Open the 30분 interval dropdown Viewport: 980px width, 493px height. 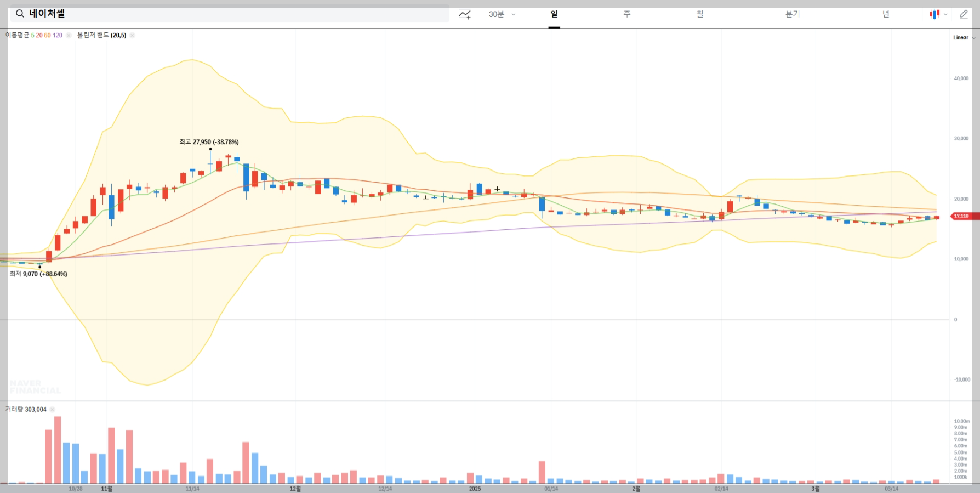[502, 14]
